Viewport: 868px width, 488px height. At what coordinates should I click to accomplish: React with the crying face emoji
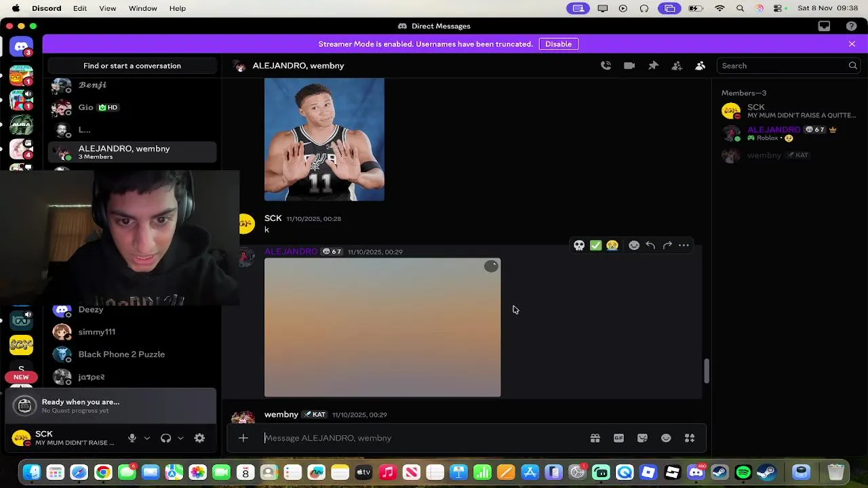[x=612, y=245]
